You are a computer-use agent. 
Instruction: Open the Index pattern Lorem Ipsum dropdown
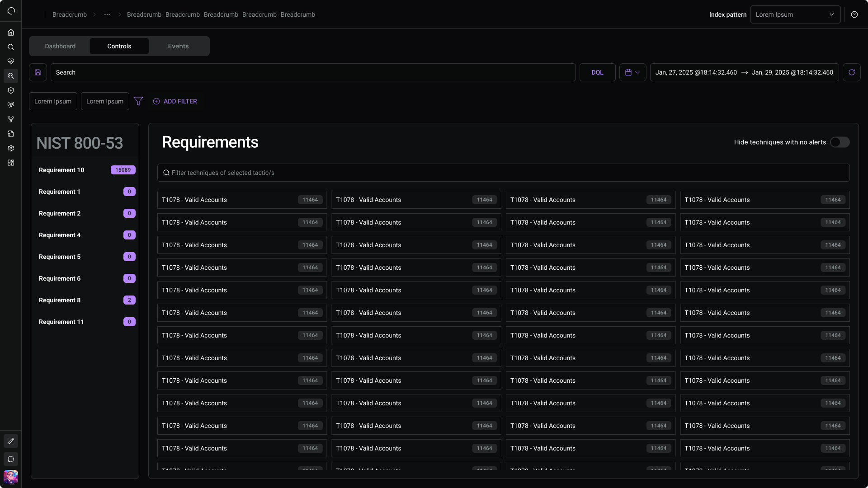pyautogui.click(x=796, y=14)
